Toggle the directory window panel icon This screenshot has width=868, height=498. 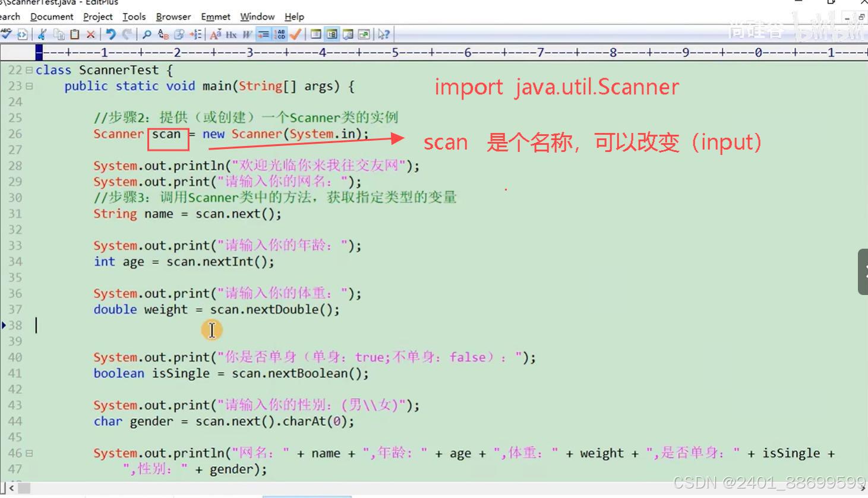315,34
